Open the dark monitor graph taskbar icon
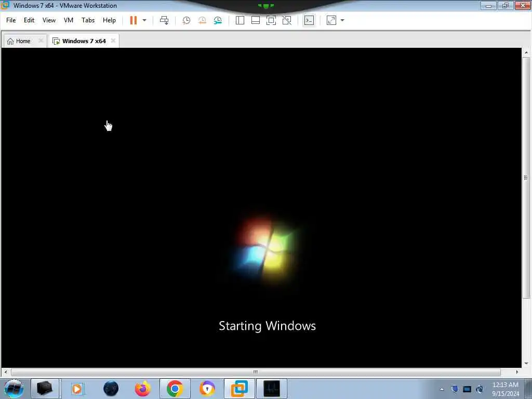 tap(271, 389)
